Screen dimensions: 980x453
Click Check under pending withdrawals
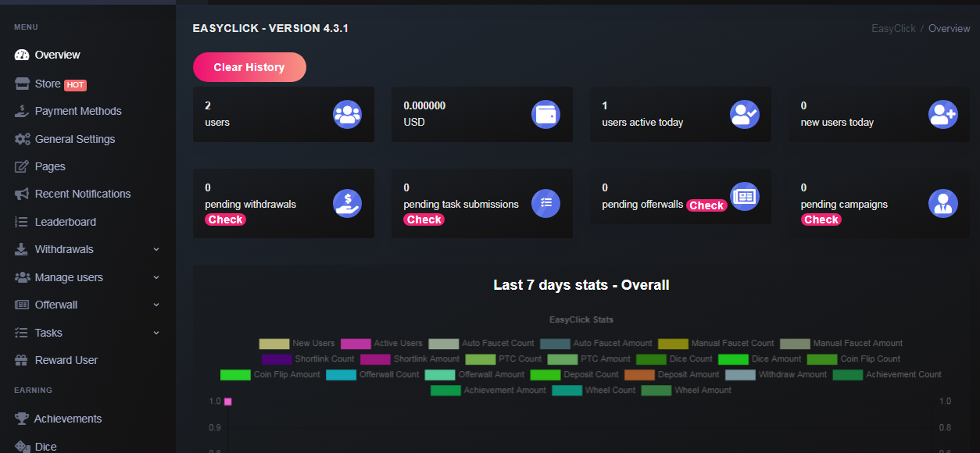point(226,220)
